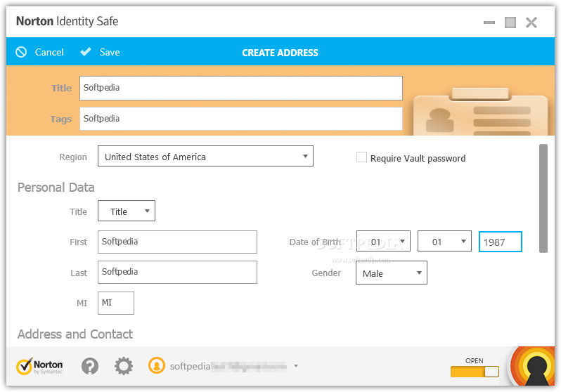Maximize the Norton Identity Safe window
Image resolution: width=561 pixels, height=392 pixels.
coord(510,22)
